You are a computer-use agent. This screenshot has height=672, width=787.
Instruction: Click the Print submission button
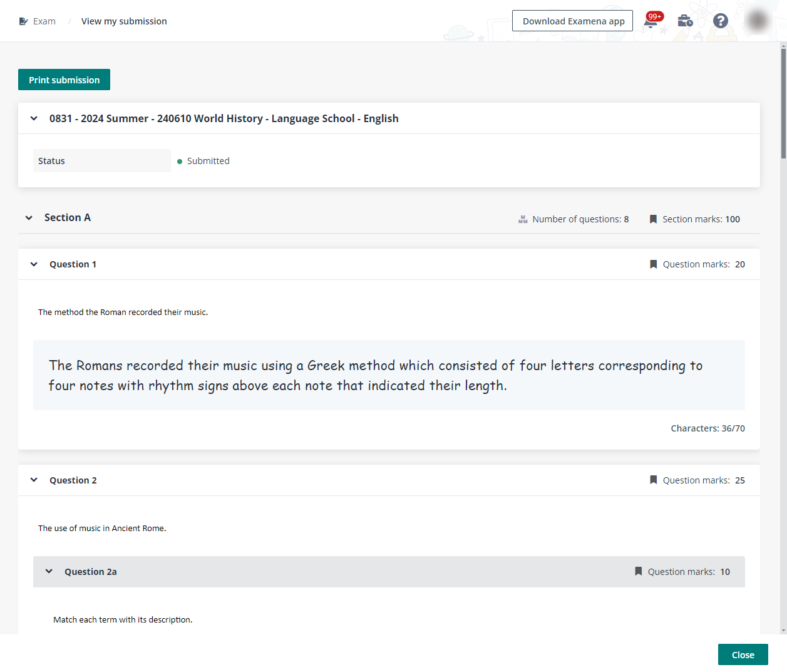[64, 80]
